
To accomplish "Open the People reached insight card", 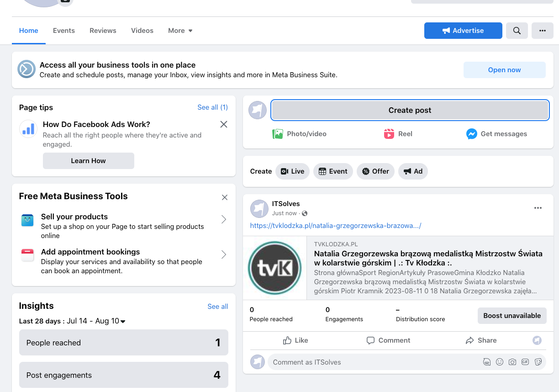I will click(124, 343).
